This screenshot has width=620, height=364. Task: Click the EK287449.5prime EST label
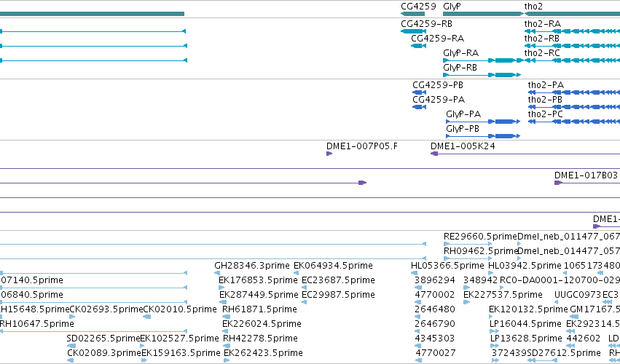coord(259,295)
